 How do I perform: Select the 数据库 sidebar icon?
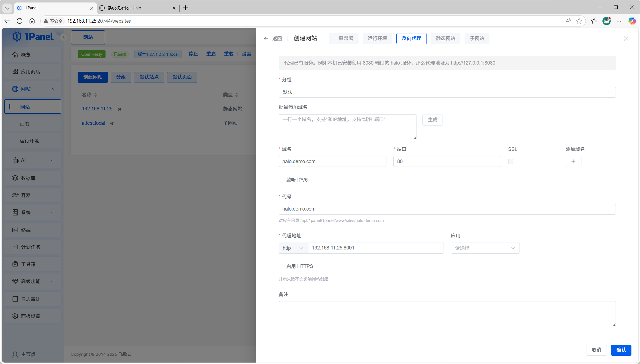[x=28, y=178]
